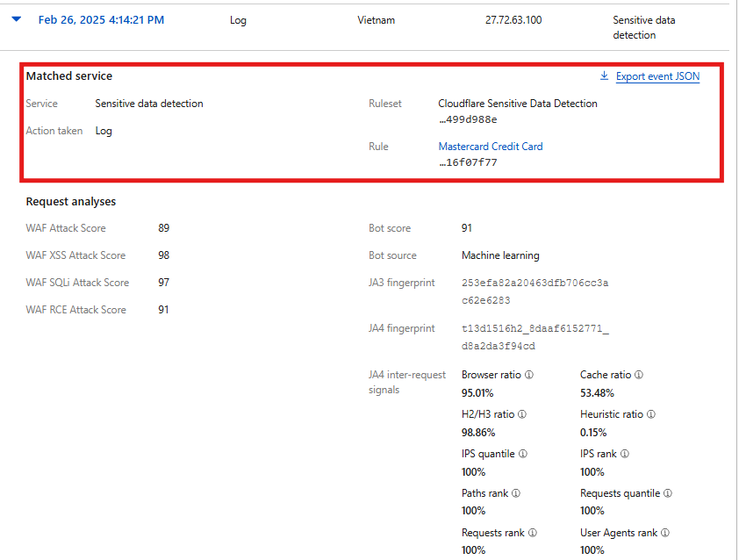The image size is (739, 560).
Task: Open the Mastercard Credit Card rule link
Action: coord(491,147)
